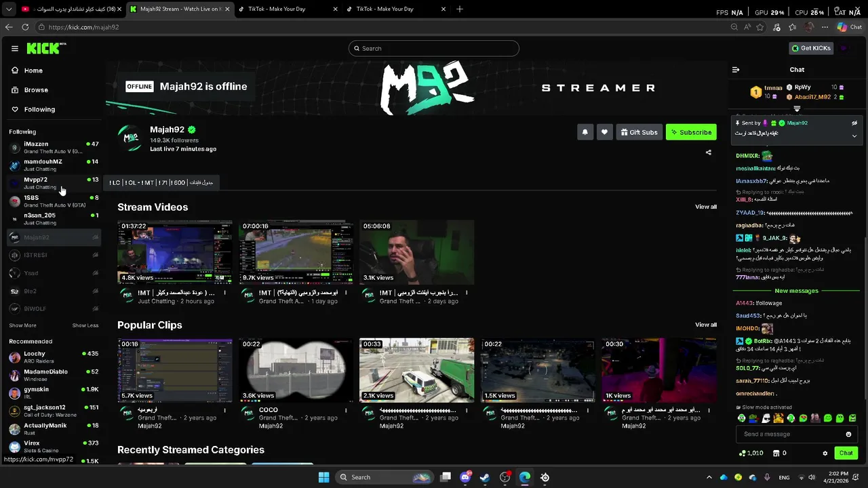Jump to New messages in chat
Screen dimensions: 868x488
[x=796, y=291]
